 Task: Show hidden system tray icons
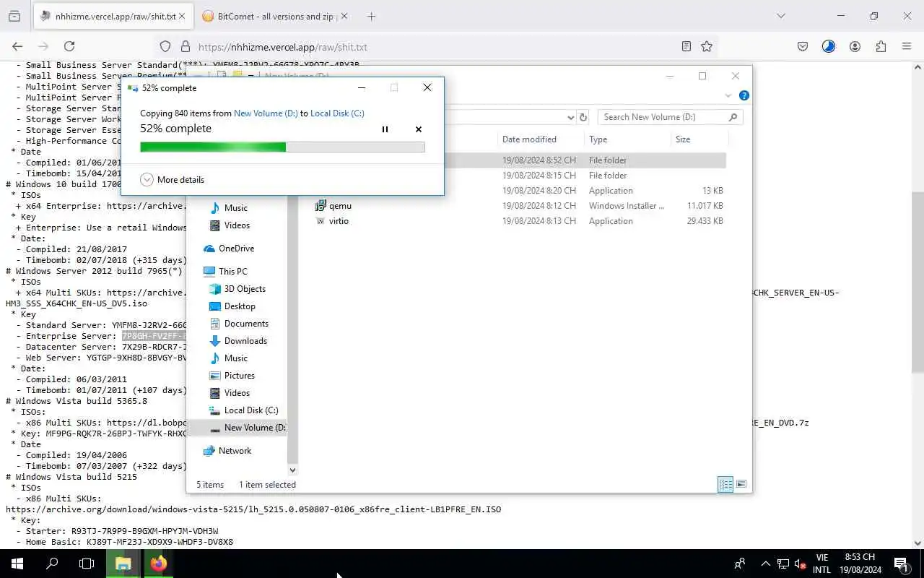pos(765,564)
